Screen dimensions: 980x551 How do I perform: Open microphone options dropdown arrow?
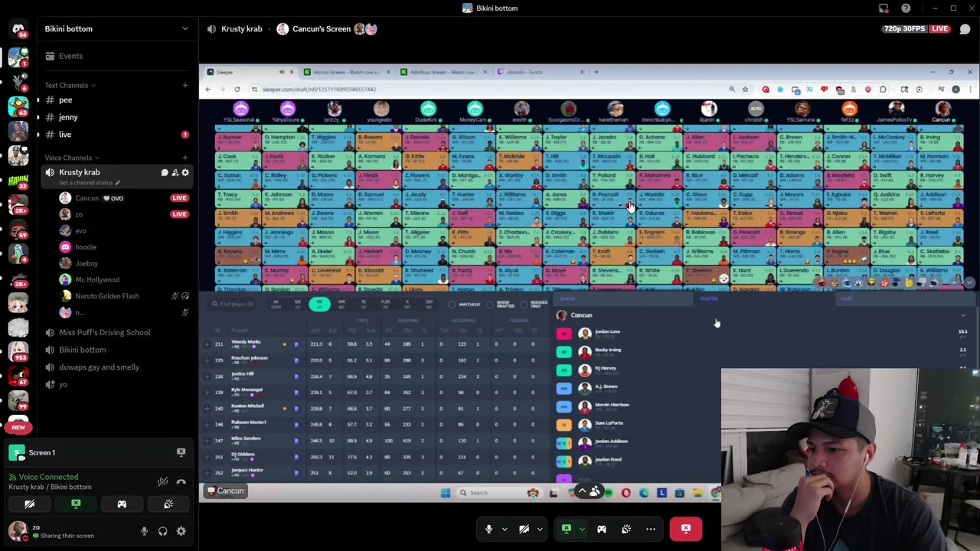(505, 529)
